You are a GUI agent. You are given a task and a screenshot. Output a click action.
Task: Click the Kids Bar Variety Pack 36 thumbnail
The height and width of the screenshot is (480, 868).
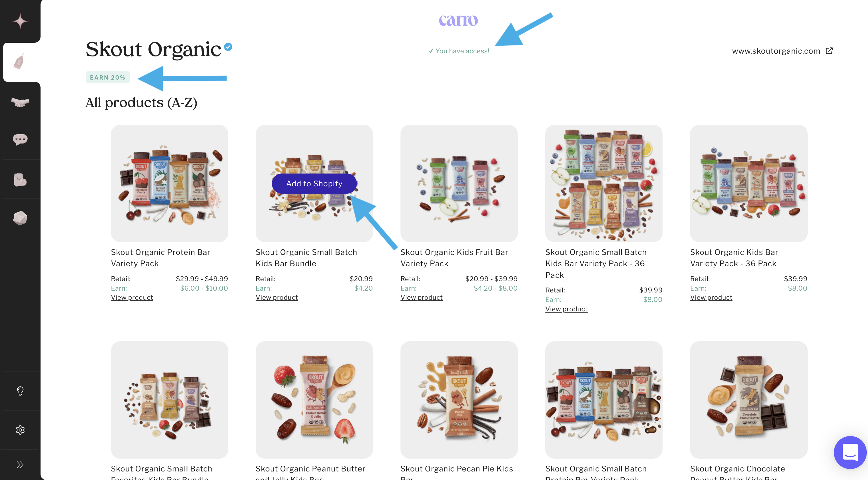pyautogui.click(x=749, y=183)
